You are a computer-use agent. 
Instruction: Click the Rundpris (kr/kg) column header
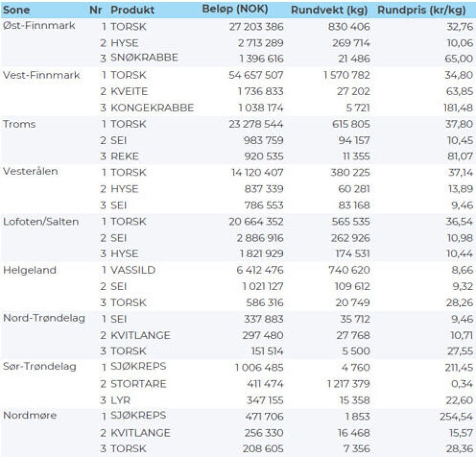coord(424,10)
